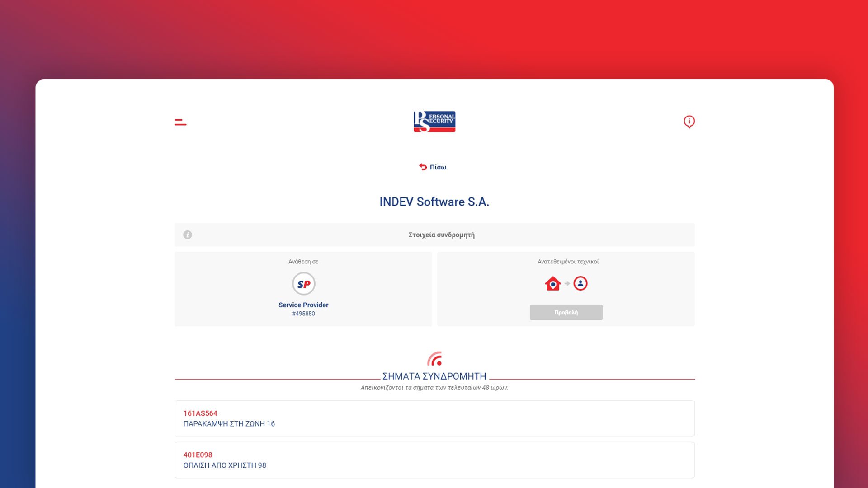The height and width of the screenshot is (488, 868).
Task: Open the info location pin icon
Action: pos(689,122)
